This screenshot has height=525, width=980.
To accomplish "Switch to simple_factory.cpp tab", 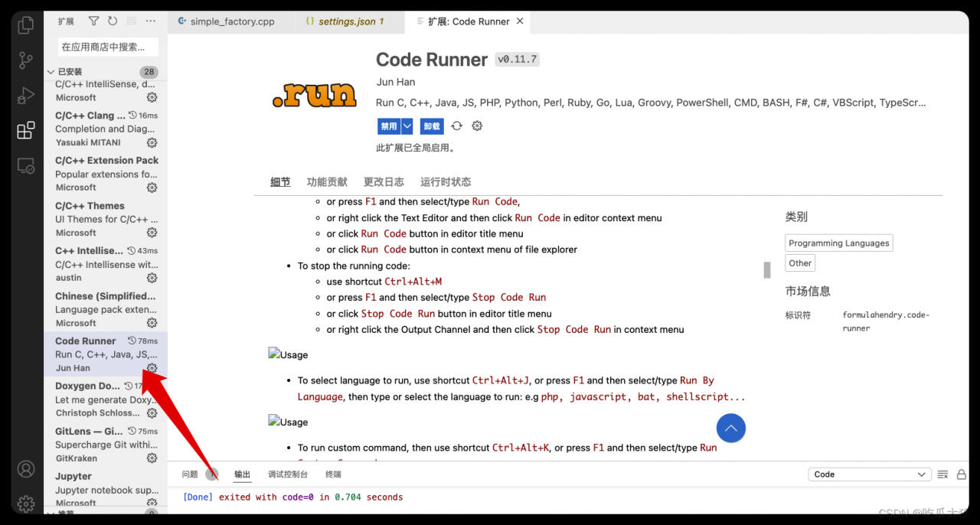I will coord(232,21).
